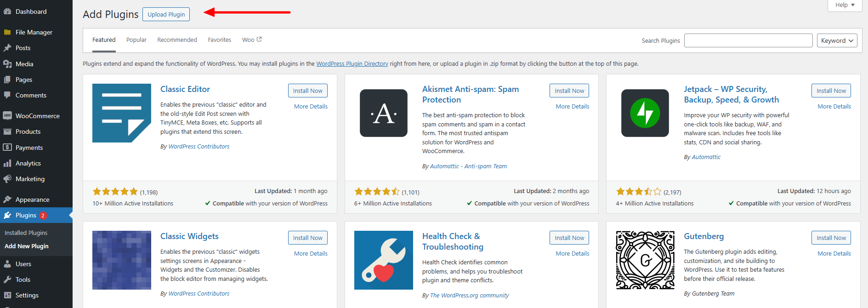Image resolution: width=868 pixels, height=308 pixels.
Task: Switch to the Popular plugins tab
Action: (x=136, y=40)
